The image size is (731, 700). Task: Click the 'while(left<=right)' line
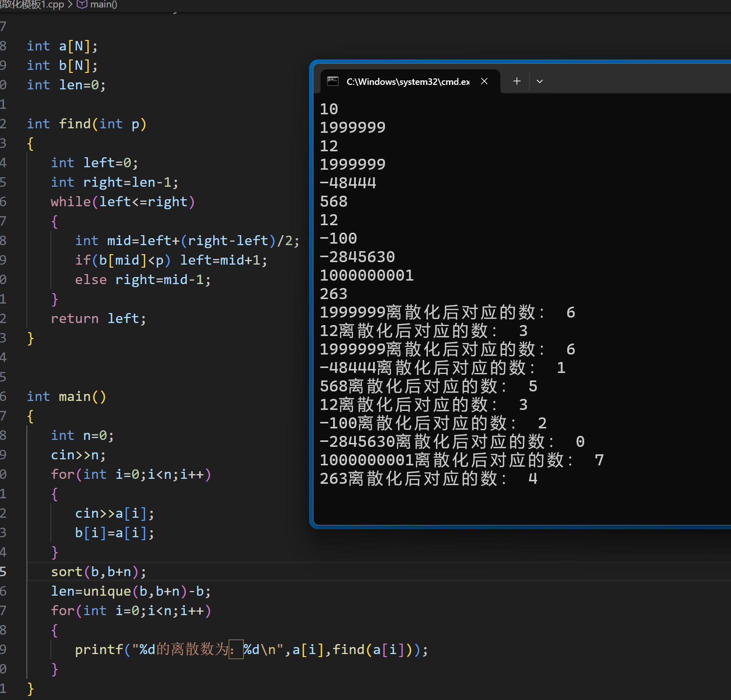(x=123, y=202)
